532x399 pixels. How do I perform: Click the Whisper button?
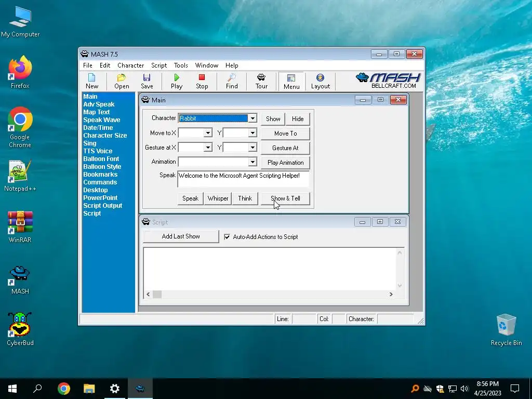point(218,198)
